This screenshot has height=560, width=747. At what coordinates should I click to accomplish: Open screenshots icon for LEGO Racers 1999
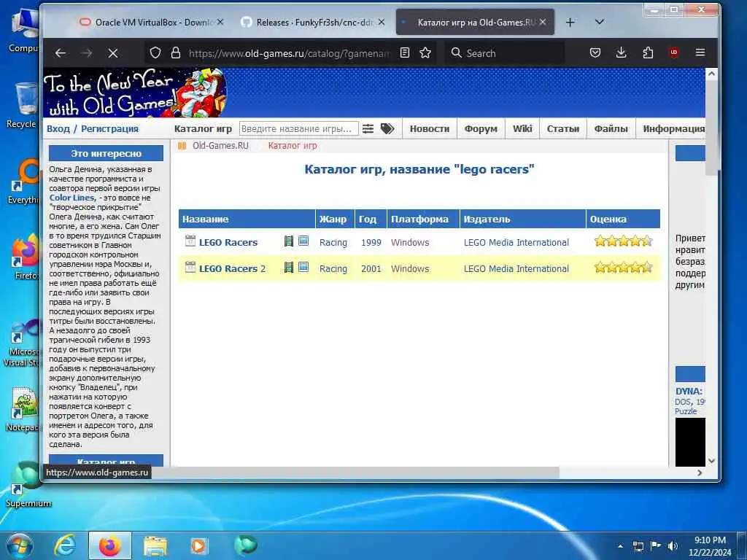(303, 241)
